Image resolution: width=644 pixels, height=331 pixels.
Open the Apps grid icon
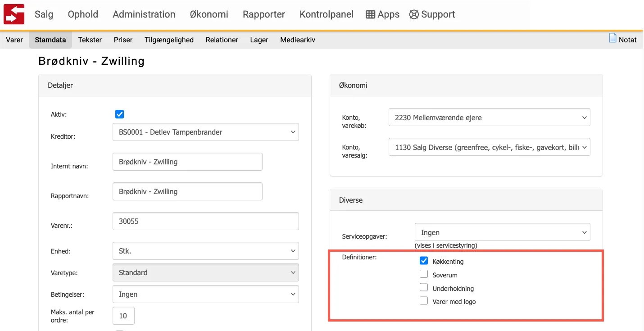click(370, 14)
